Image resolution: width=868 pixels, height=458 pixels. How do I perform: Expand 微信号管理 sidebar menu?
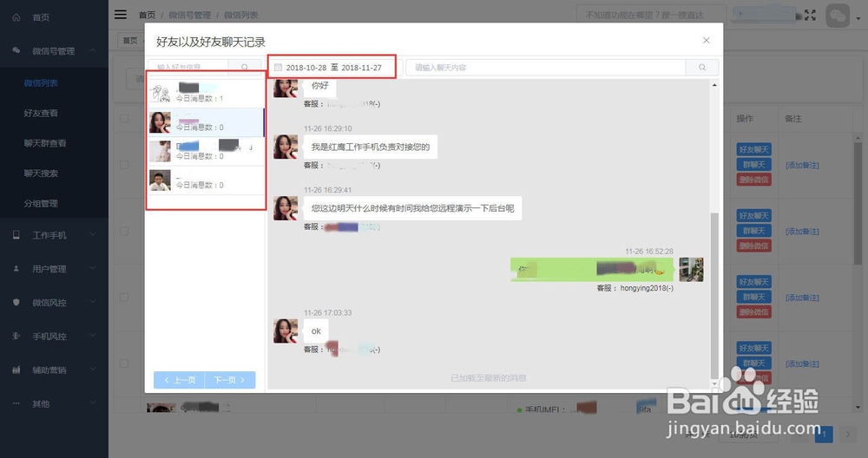coord(54,51)
